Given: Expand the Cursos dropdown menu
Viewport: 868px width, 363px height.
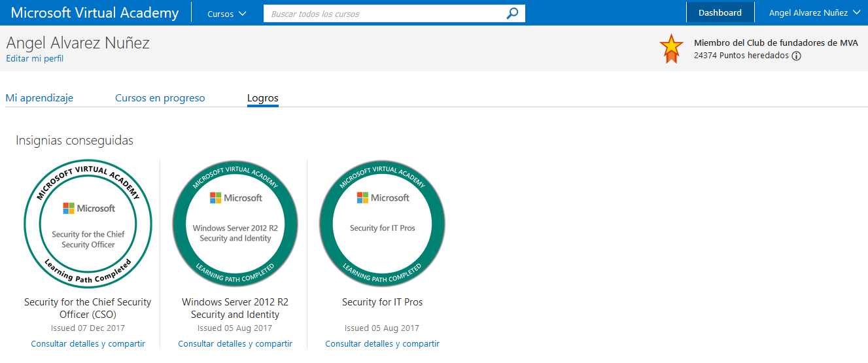Looking at the screenshot, I should coord(226,13).
